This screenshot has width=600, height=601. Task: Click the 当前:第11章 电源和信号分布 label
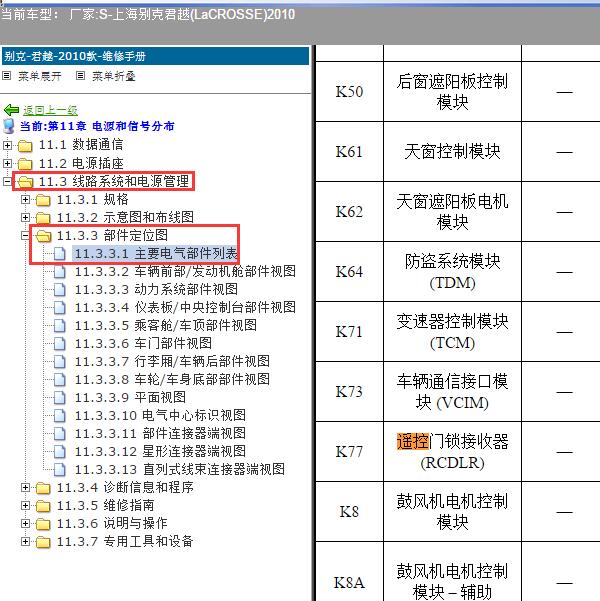(x=97, y=126)
